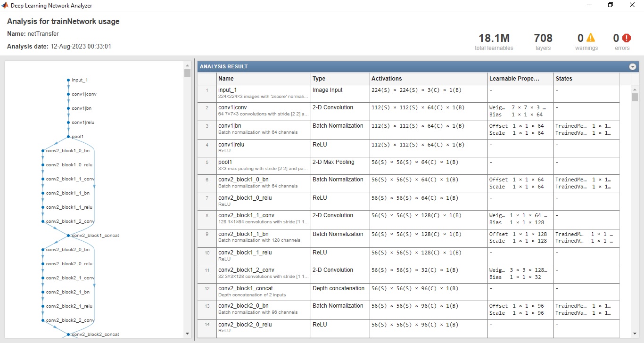
Task: Select row 5 pool1 layer
Action: pyautogui.click(x=263, y=165)
